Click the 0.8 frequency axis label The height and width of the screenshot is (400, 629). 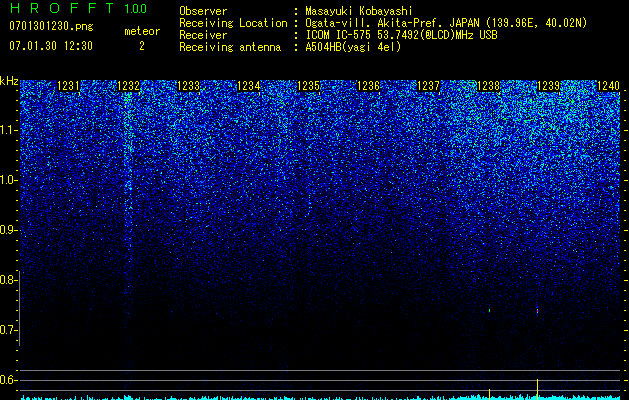[8, 280]
